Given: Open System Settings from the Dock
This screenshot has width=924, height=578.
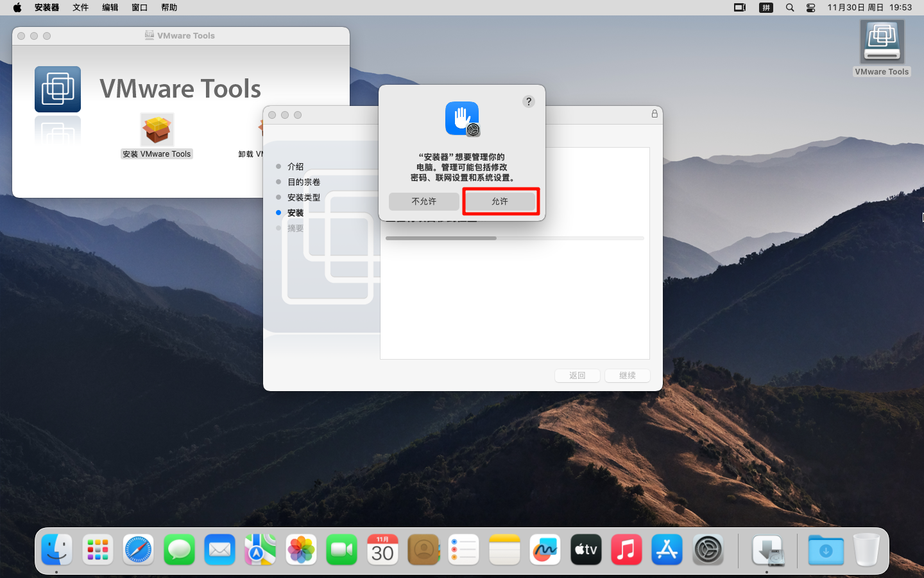Looking at the screenshot, I should [708, 550].
